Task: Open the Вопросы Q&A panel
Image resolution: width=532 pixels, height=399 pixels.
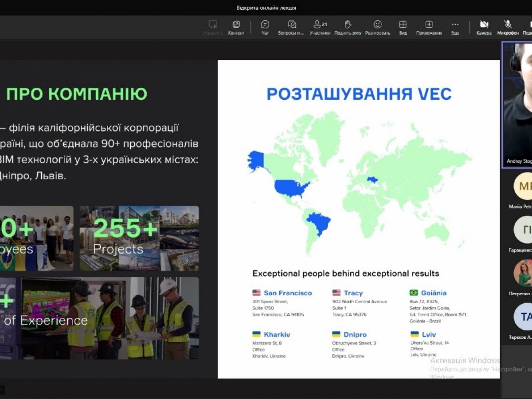Action: click(x=292, y=25)
